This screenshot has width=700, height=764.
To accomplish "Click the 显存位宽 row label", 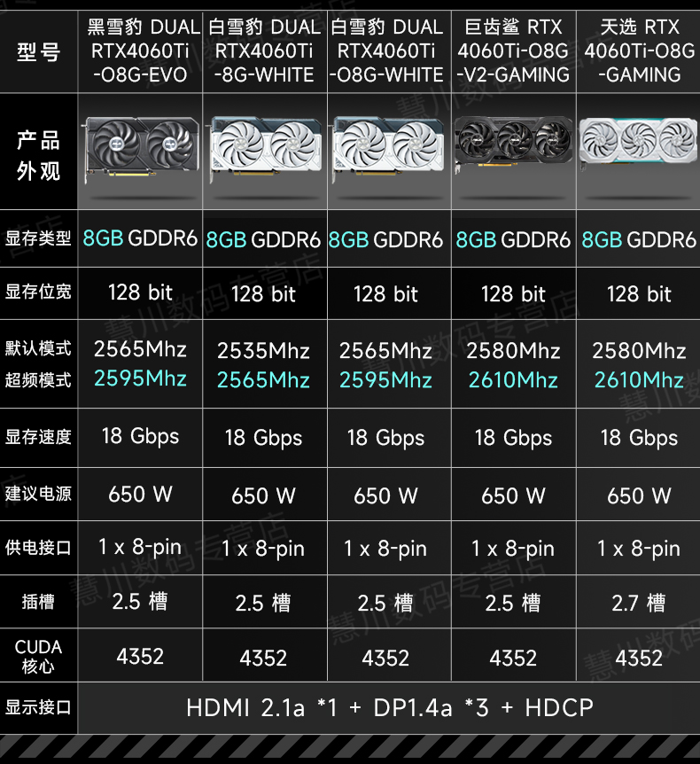I will pos(38,292).
